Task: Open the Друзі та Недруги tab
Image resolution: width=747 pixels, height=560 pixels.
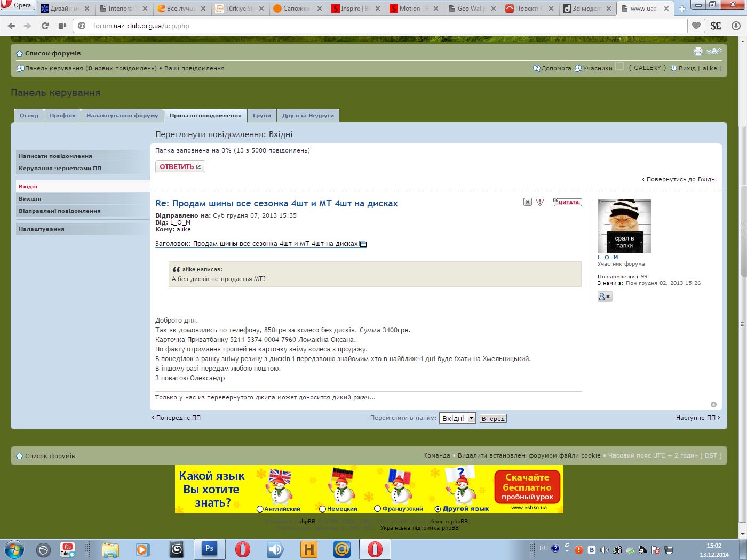Action: (308, 115)
